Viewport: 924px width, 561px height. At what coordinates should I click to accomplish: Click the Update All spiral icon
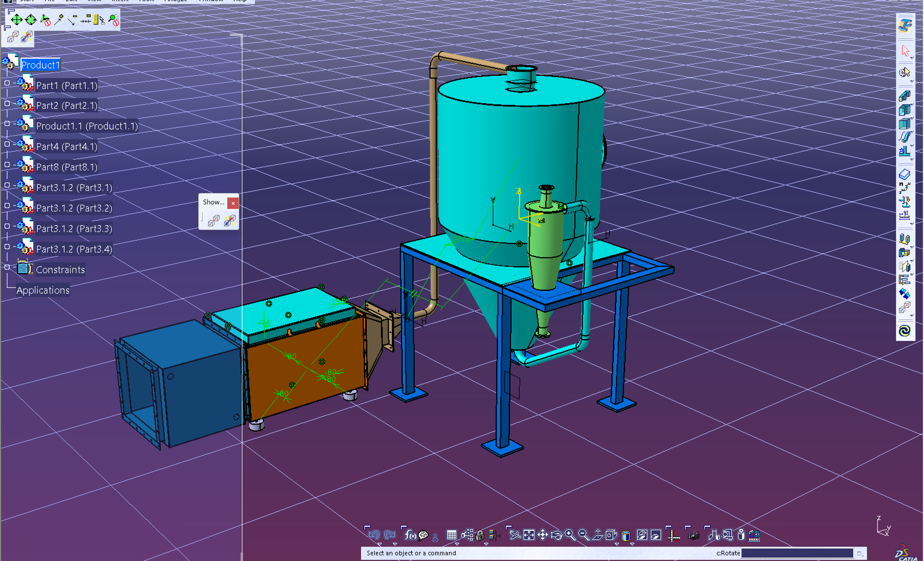coord(905,331)
